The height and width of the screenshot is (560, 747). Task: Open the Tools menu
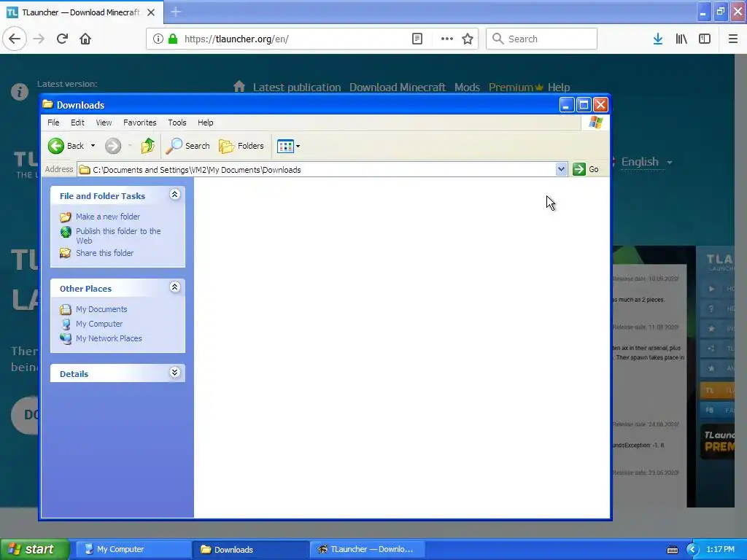click(x=177, y=122)
